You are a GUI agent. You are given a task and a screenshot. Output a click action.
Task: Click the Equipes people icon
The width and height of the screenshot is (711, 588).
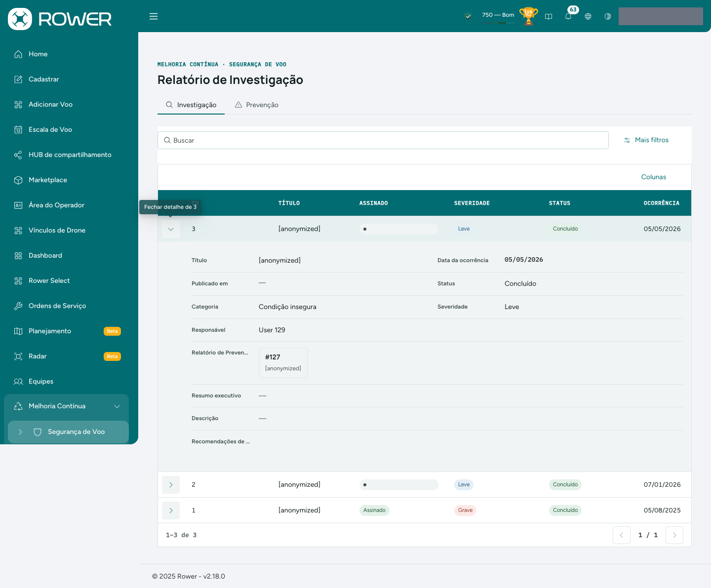pyautogui.click(x=18, y=382)
